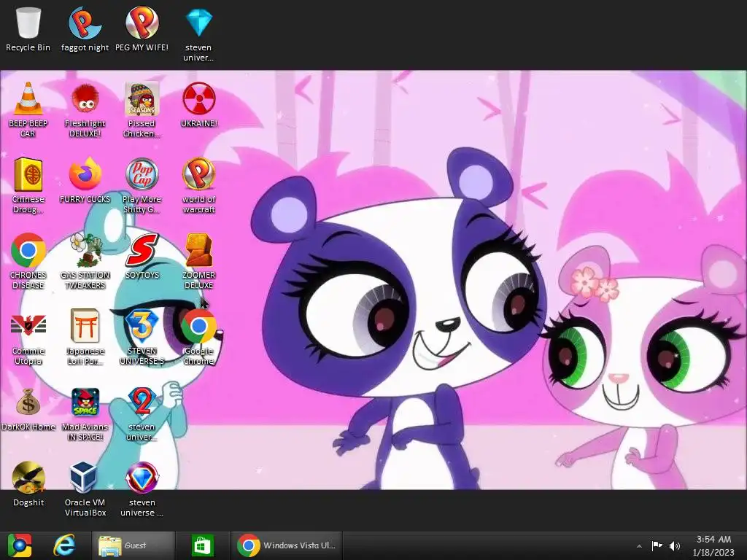This screenshot has width=747, height=560.
Task: Launch the BEEP BEEP CAR traffic cone icon
Action: (28, 110)
